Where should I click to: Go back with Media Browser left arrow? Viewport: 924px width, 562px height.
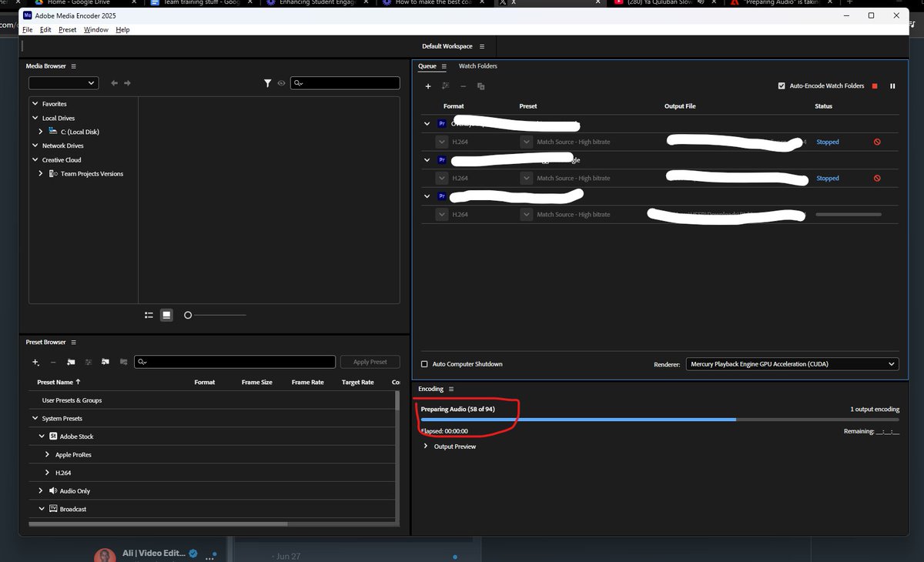point(114,83)
